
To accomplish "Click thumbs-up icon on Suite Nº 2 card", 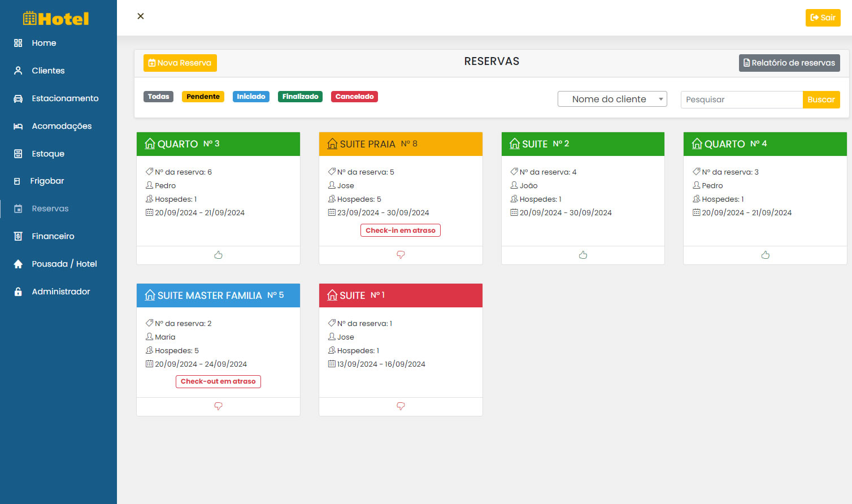I will 583,255.
